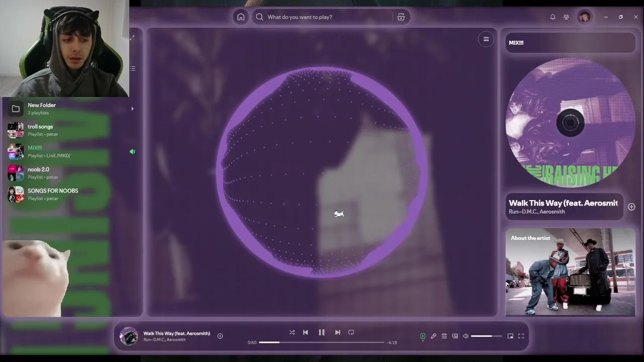Open the Browse icon in search bar
Viewport: 644px width, 362px height.
click(401, 17)
